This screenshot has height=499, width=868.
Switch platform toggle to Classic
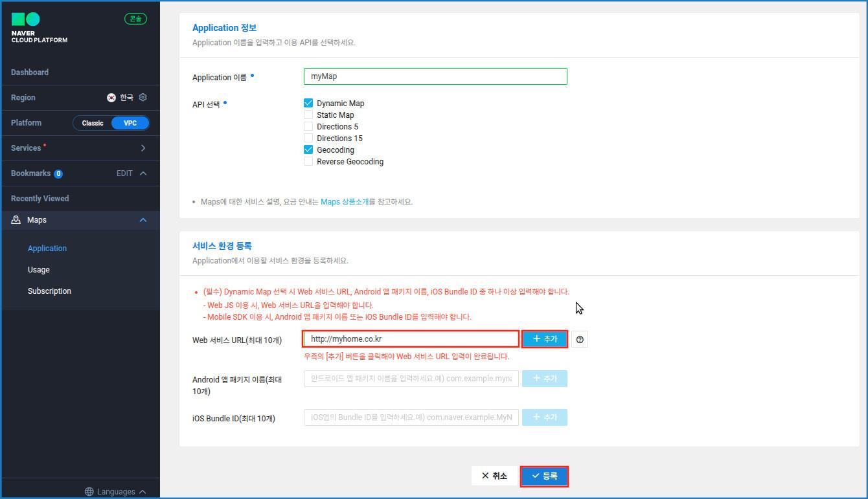(93, 123)
